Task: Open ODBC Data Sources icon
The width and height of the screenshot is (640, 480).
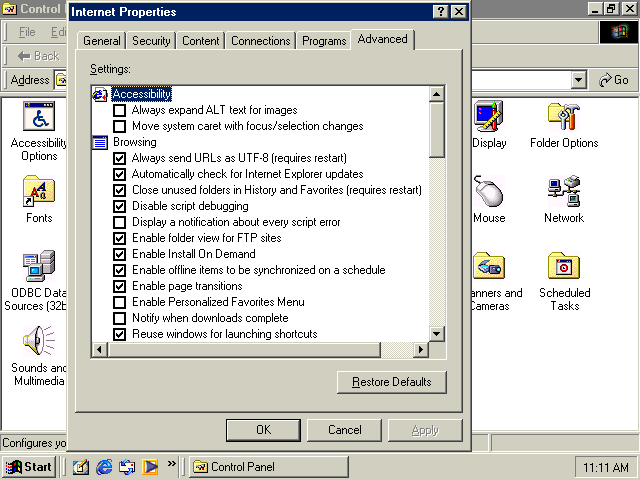Action: (x=39, y=266)
